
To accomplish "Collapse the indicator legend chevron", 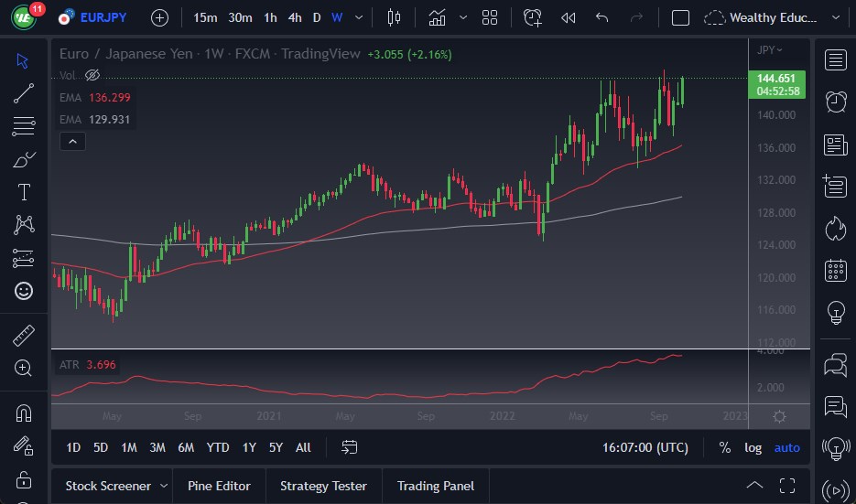I will [x=72, y=141].
